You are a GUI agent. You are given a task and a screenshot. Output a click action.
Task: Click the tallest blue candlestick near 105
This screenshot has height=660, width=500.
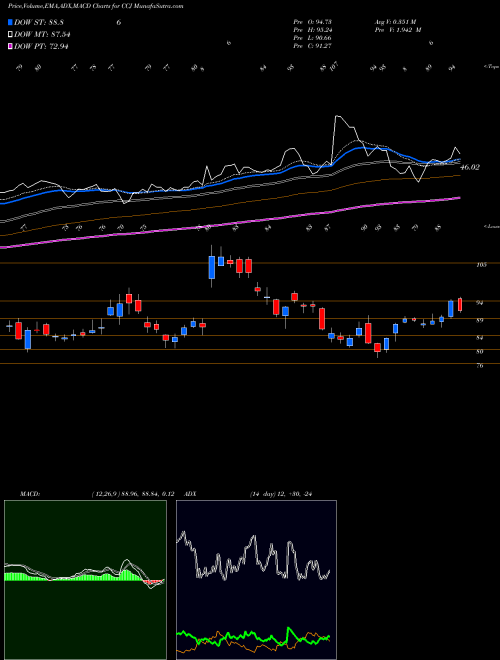[x=212, y=267]
